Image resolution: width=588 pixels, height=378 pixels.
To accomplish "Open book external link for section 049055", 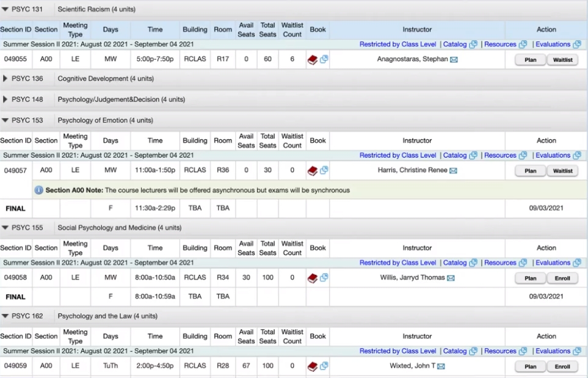I will [324, 59].
